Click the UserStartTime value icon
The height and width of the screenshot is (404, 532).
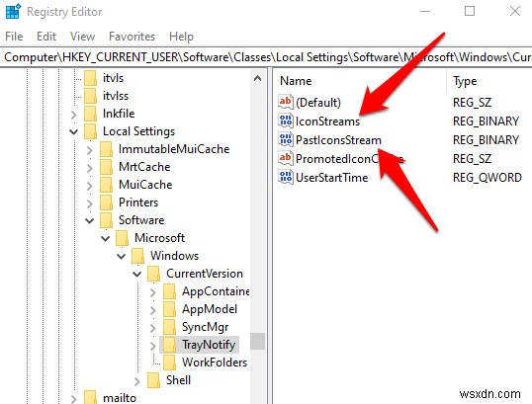(x=286, y=177)
